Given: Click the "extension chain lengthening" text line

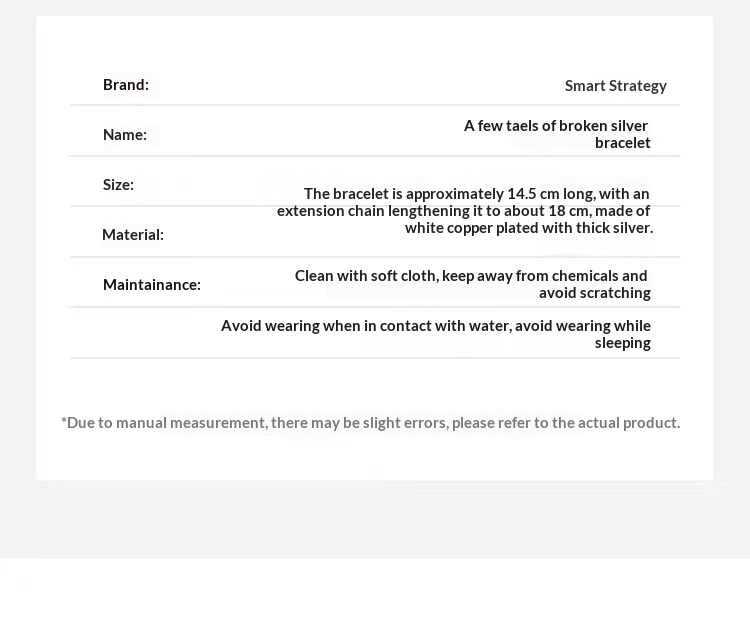Looking at the screenshot, I should (x=463, y=211).
